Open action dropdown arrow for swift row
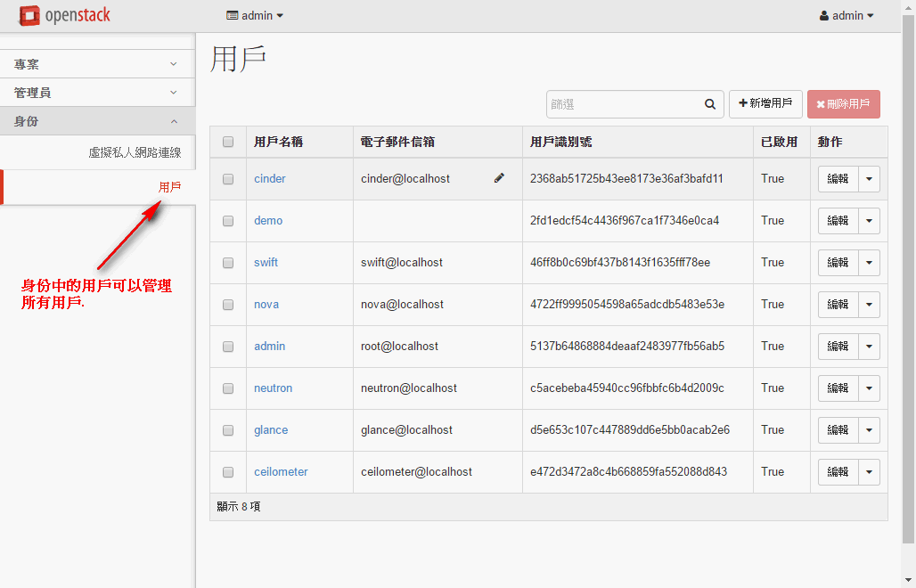 click(x=870, y=263)
